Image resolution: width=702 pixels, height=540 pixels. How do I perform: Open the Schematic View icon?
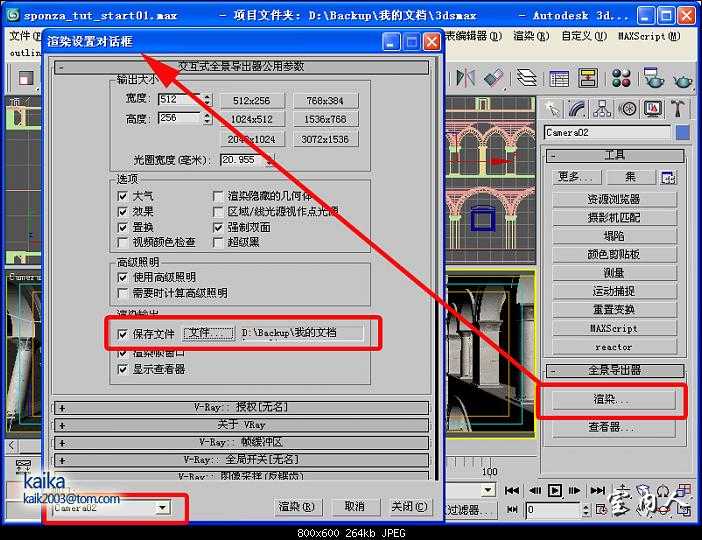click(x=587, y=78)
